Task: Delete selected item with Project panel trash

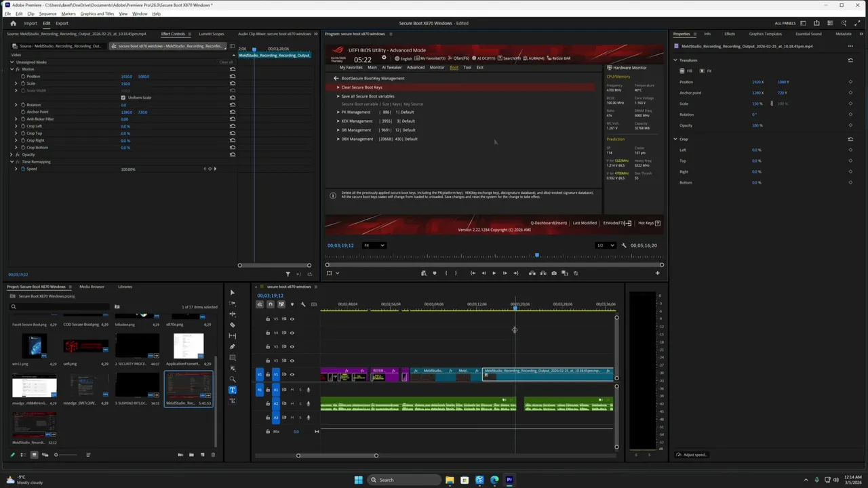Action: click(213, 455)
